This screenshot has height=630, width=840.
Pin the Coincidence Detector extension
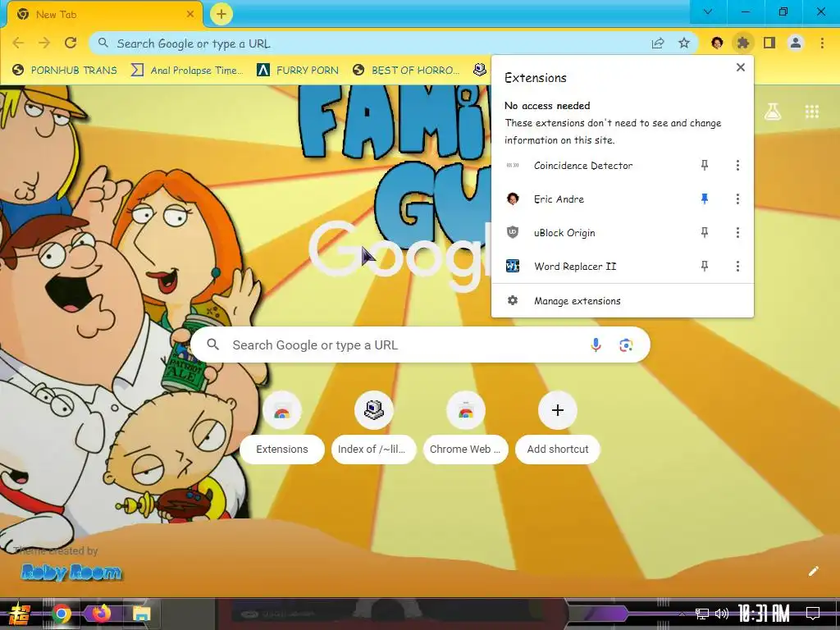[x=705, y=166]
